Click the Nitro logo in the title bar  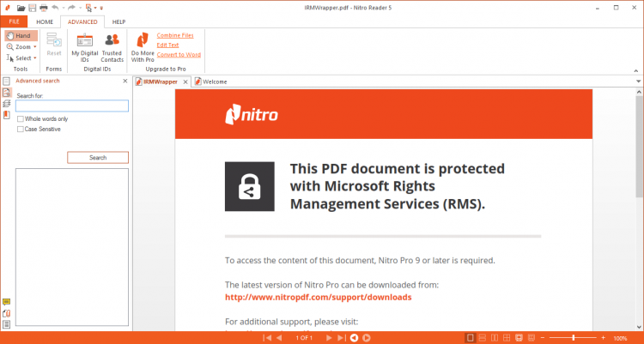(x=8, y=8)
